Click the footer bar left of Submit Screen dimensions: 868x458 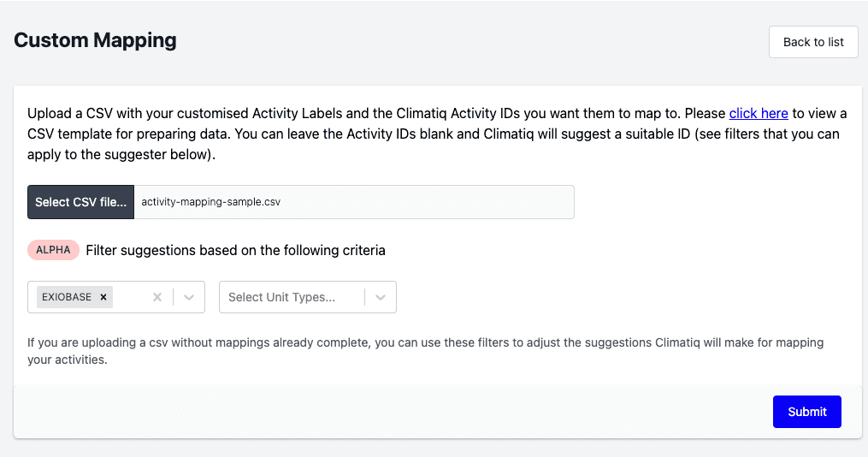click(x=385, y=412)
